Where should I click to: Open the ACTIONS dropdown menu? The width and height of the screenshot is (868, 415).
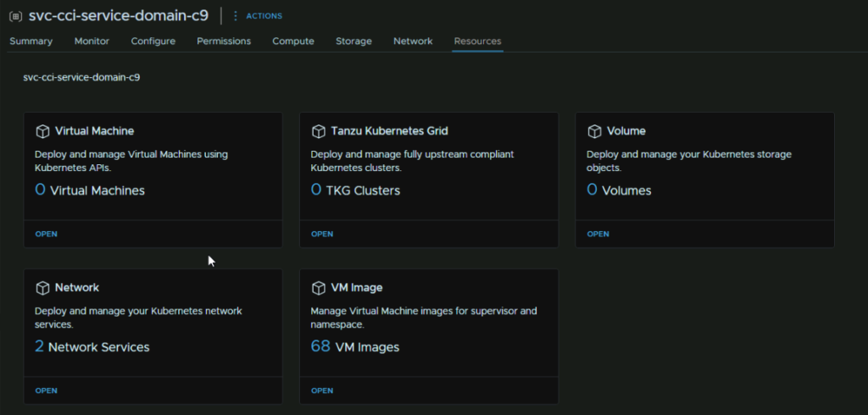264,16
